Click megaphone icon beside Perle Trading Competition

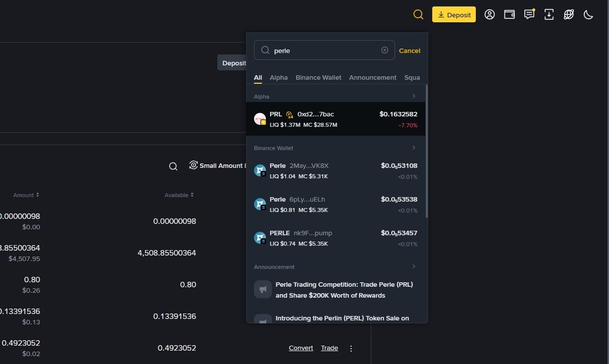coord(263,289)
